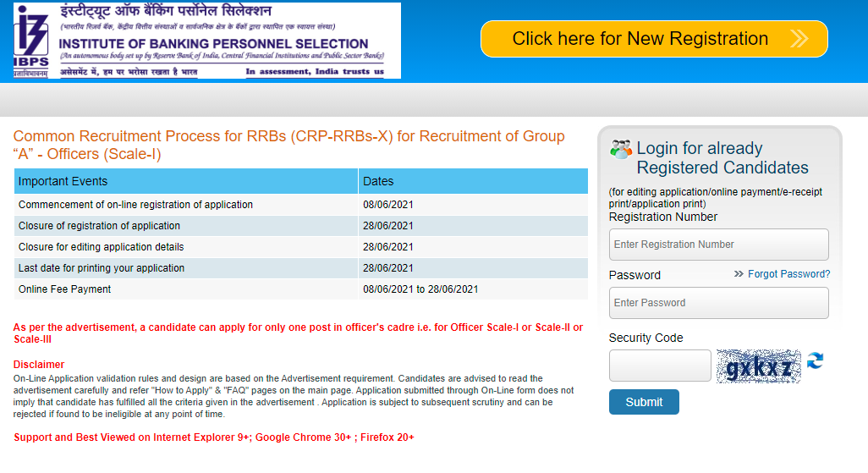Click the registered candidates people icon
Screen dimensions: 868x473
click(x=621, y=150)
